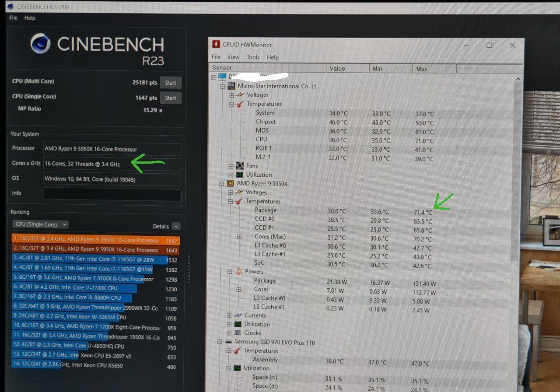
Task: Click the Processor name field in Cinebench
Action: click(112, 149)
